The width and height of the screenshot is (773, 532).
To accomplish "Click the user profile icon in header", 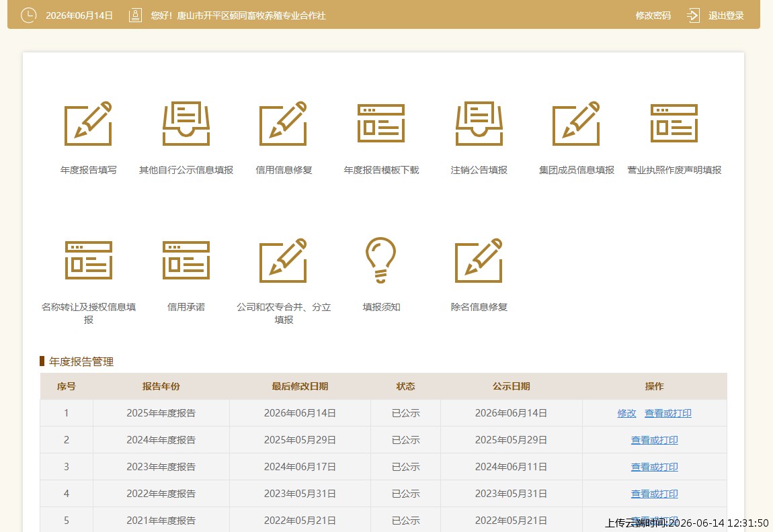I will (x=135, y=15).
